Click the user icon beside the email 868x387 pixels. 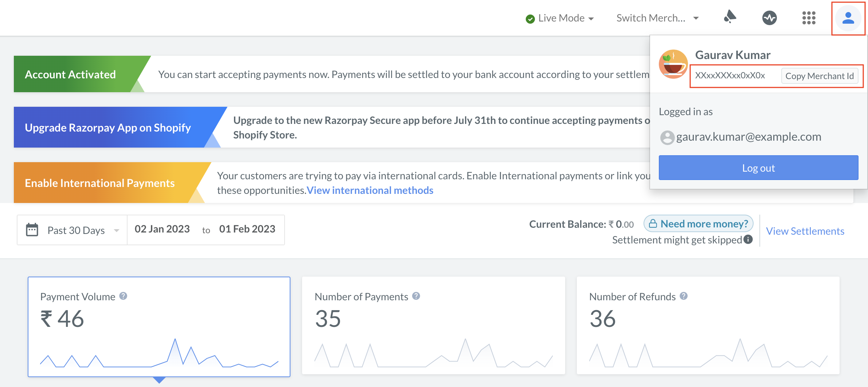point(667,137)
